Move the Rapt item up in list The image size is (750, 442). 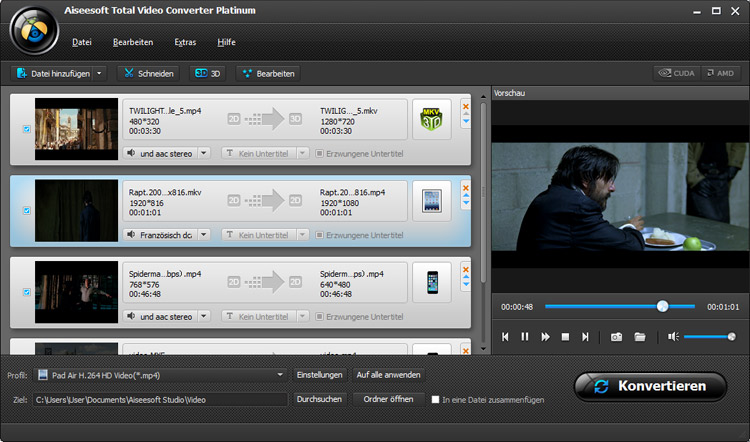coord(465,196)
